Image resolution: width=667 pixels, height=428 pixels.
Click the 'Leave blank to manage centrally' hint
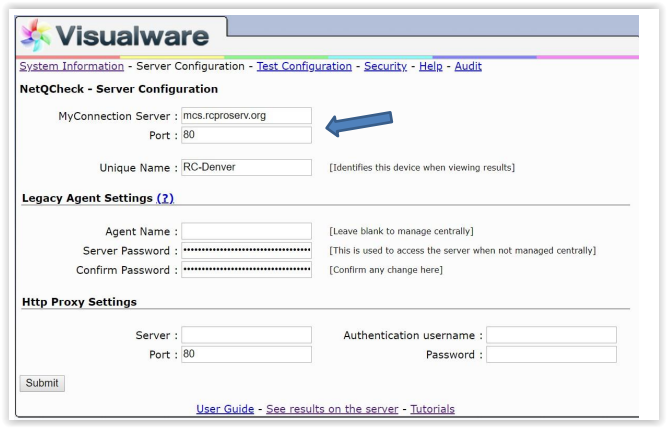point(401,231)
